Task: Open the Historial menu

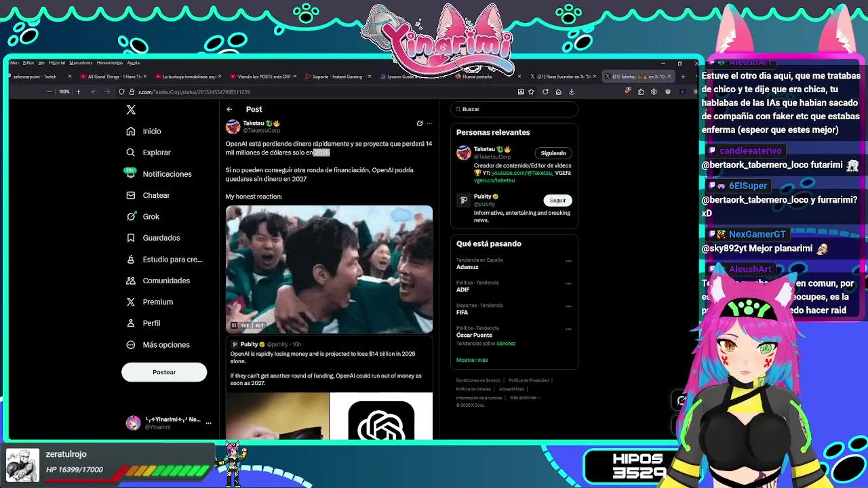Action: click(x=57, y=63)
